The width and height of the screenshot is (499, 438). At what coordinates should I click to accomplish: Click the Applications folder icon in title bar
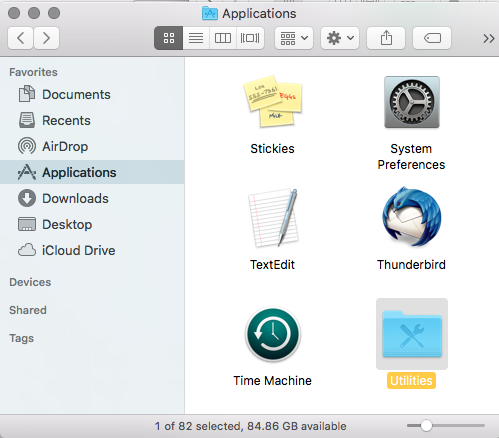click(x=210, y=13)
